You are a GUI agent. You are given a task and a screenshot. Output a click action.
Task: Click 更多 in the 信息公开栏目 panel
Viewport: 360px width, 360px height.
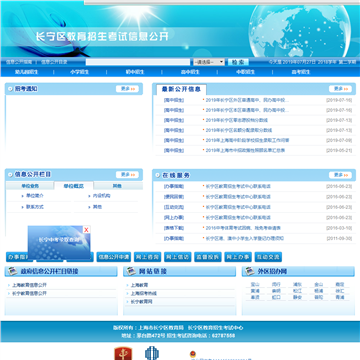point(127,175)
